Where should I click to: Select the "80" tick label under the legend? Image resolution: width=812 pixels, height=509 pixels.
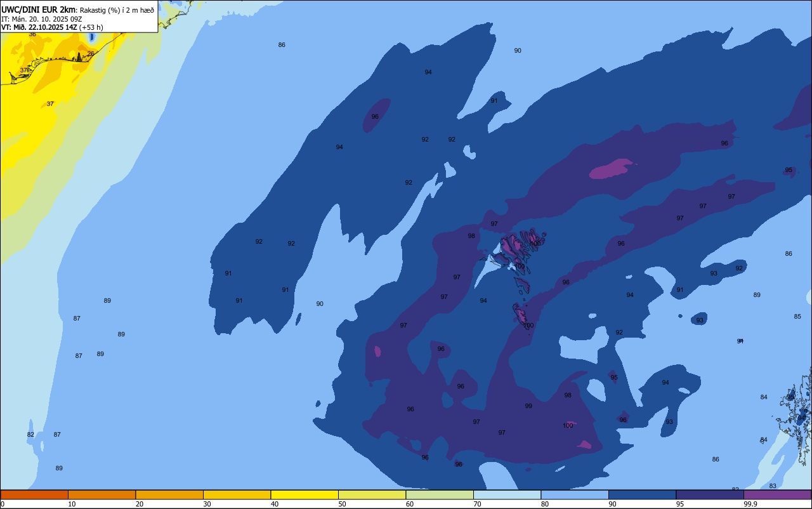tap(545, 504)
